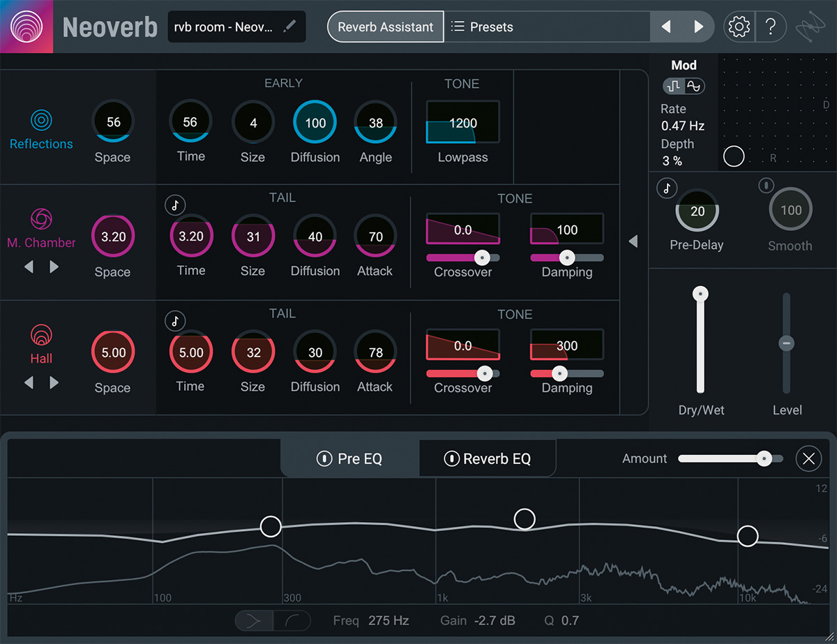Click the M. Chamber Damping slider
The width and height of the screenshot is (837, 644).
point(567,257)
